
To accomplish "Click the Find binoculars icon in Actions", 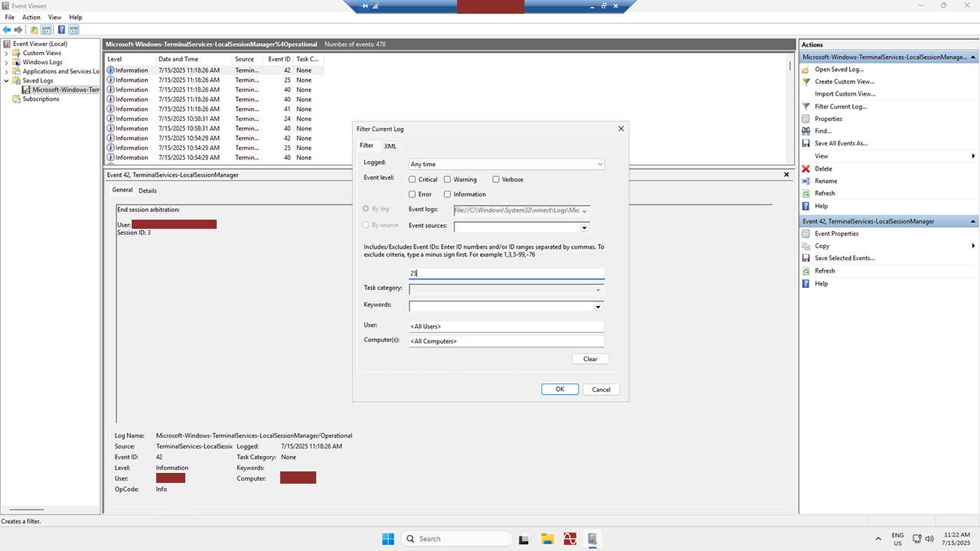I will coord(806,131).
